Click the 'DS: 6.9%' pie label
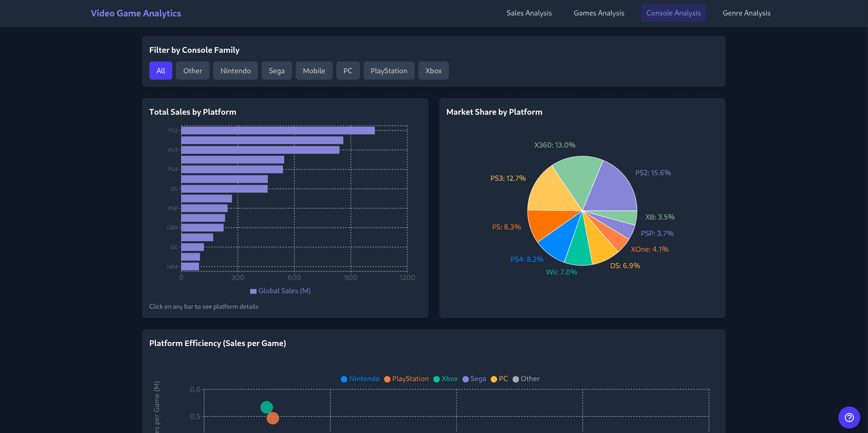 pos(625,266)
